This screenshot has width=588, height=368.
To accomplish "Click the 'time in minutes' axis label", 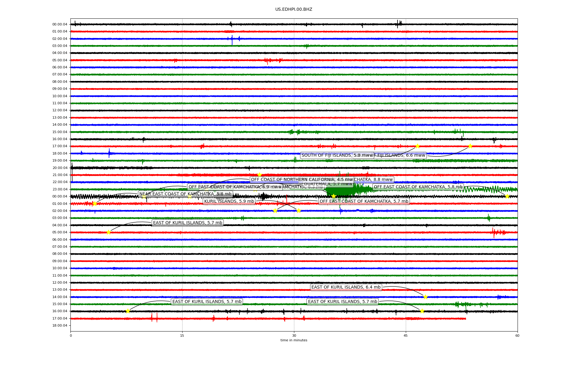I will pos(294,340).
